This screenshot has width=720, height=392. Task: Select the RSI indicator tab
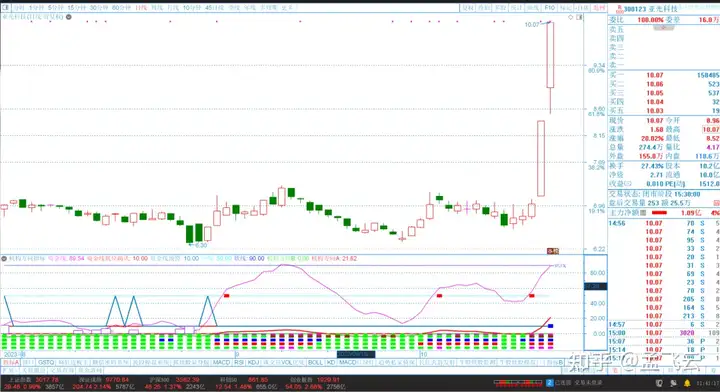(x=239, y=363)
